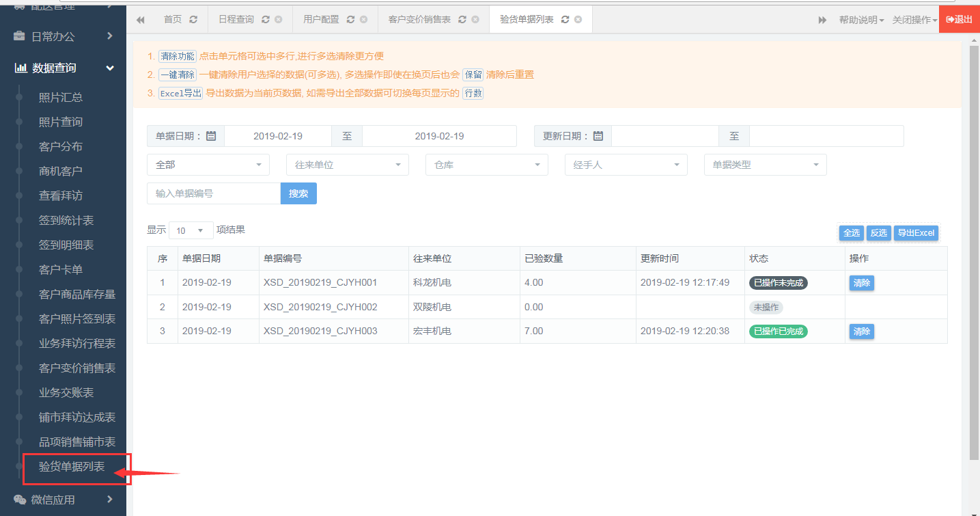Expand the 微信应用 sidebar menu
Screen dimensions: 980x516
click(x=63, y=500)
